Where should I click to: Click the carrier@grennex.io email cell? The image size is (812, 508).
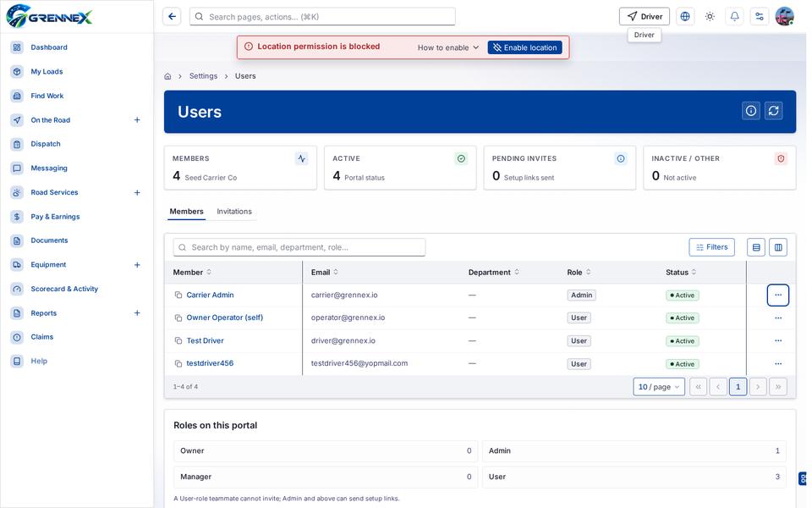tap(344, 295)
